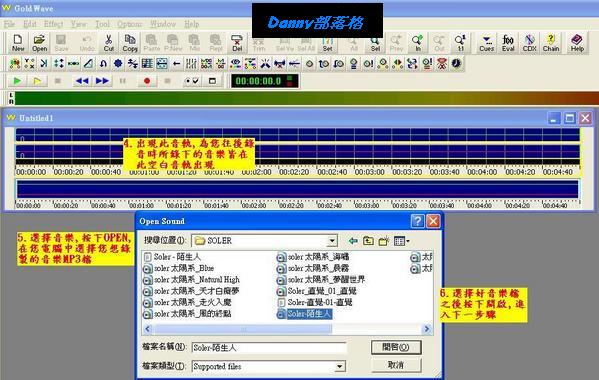Open View menu dropdown in Open Sound
The width and height of the screenshot is (599, 380).
[x=401, y=241]
